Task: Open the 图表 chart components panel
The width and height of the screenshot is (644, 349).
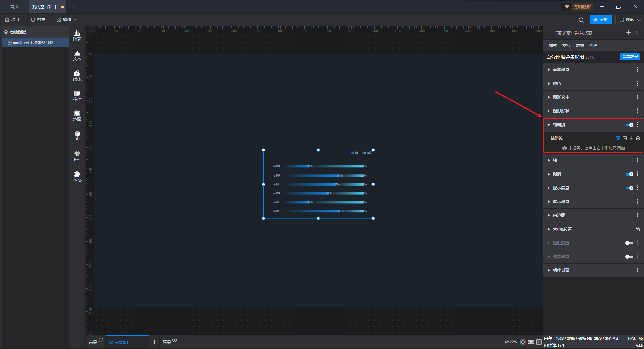Action: pyautogui.click(x=77, y=35)
